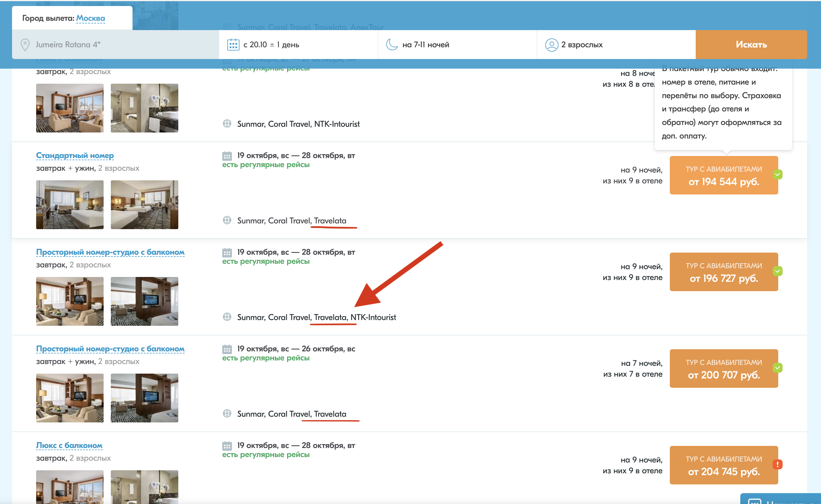Viewport: 821px width, 504px height.
Task: Click green check badge on 200 707 руб. button
Action: [x=777, y=368]
